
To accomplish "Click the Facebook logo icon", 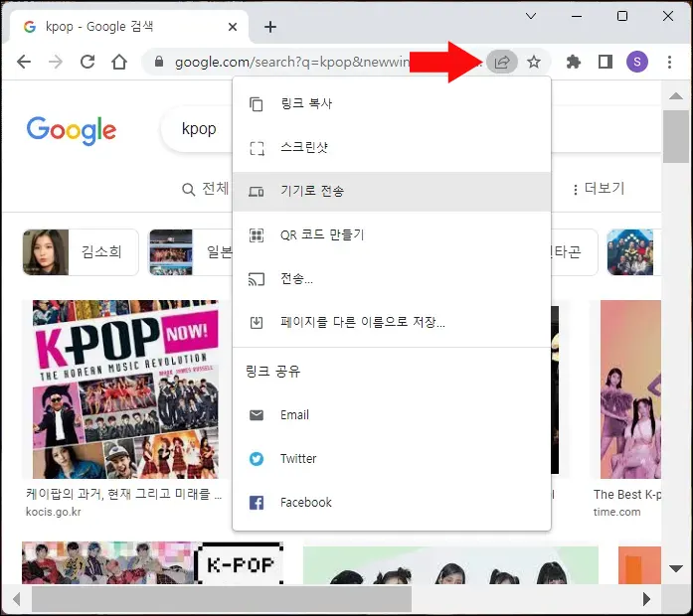I will [x=257, y=503].
